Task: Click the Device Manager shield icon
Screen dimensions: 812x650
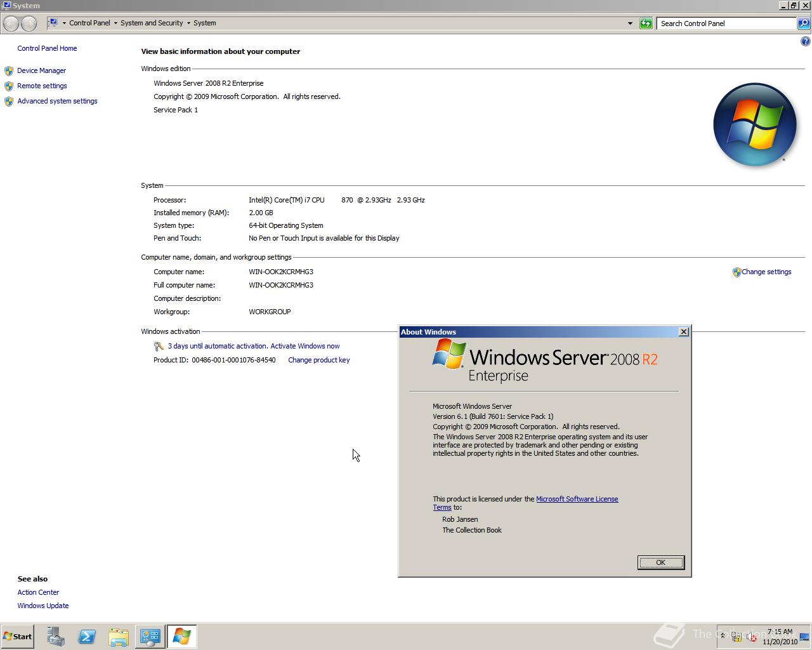Action: (x=9, y=71)
